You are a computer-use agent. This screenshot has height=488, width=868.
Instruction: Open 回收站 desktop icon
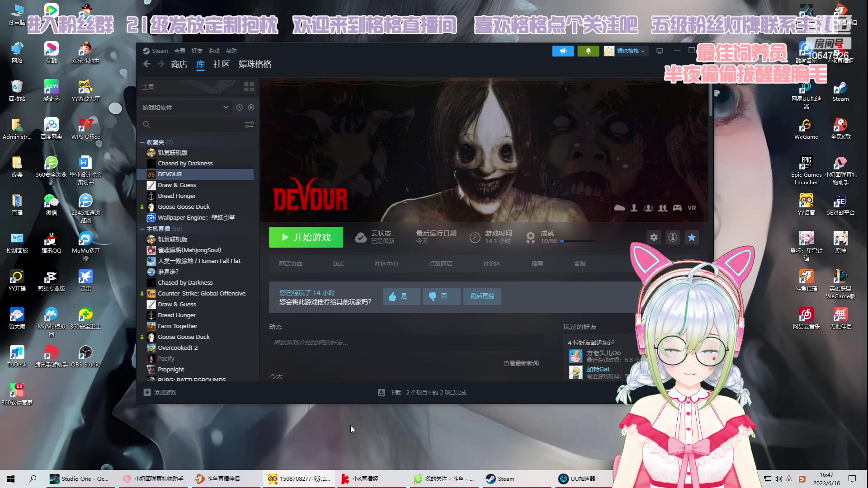(x=17, y=91)
